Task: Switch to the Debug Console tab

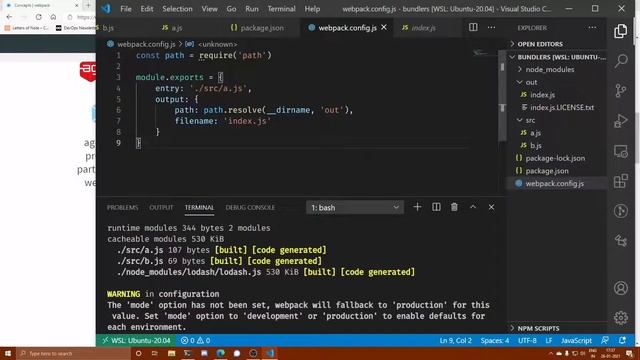Action: point(250,207)
